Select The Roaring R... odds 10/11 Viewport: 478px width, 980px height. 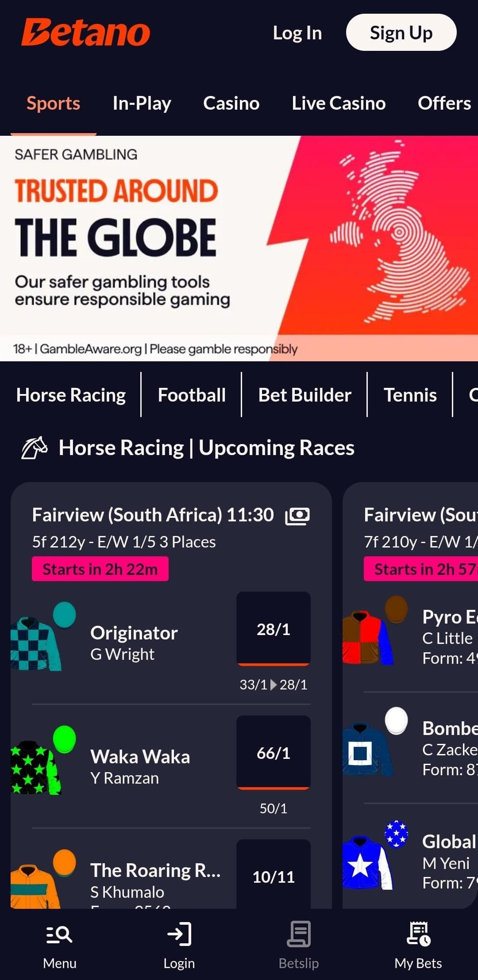tap(274, 877)
